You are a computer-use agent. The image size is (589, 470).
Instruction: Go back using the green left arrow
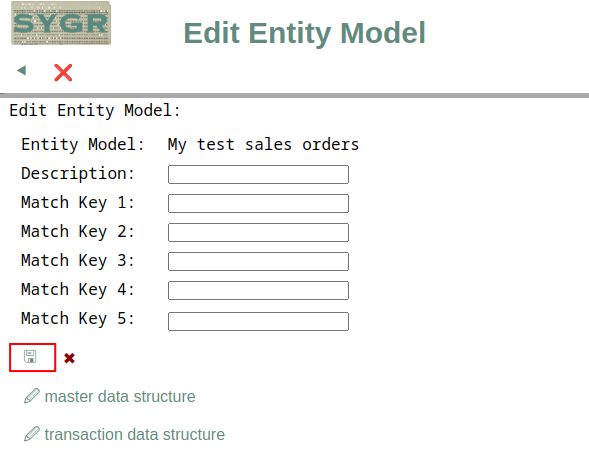21,70
